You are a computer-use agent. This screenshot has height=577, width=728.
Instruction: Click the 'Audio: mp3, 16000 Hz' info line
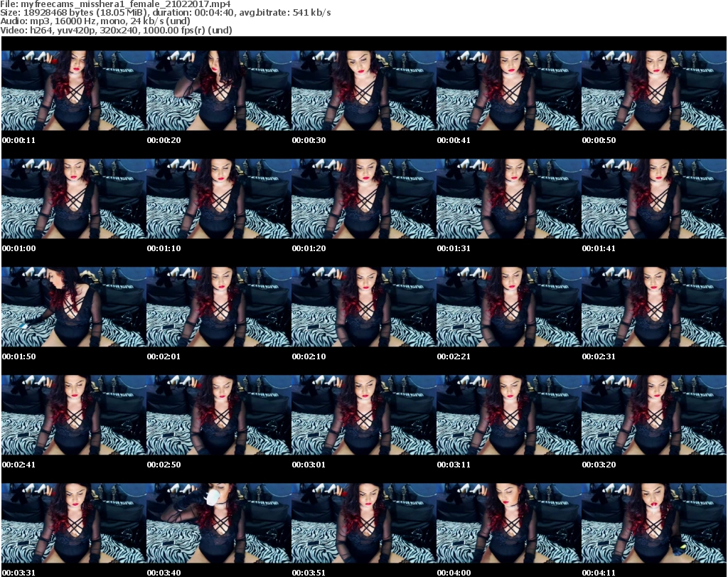[95, 21]
